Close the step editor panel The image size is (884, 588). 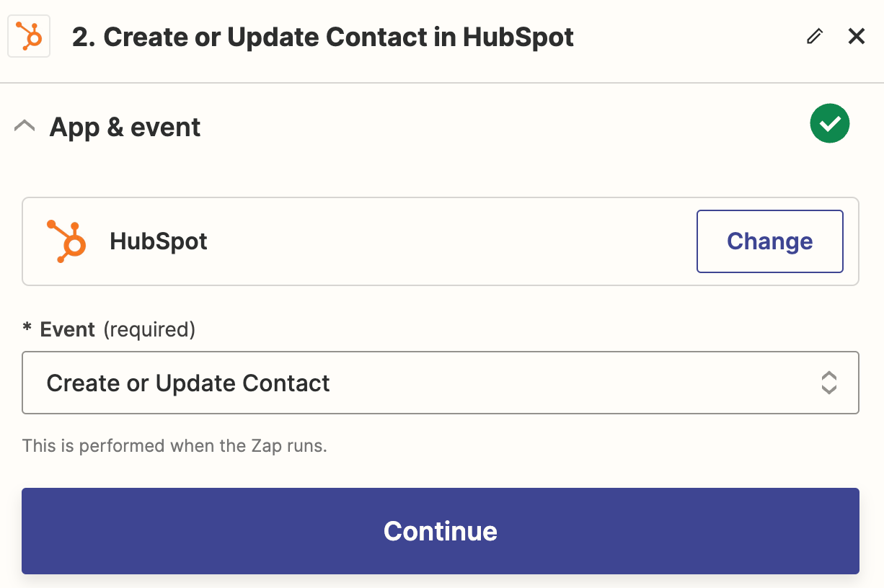pos(857,36)
